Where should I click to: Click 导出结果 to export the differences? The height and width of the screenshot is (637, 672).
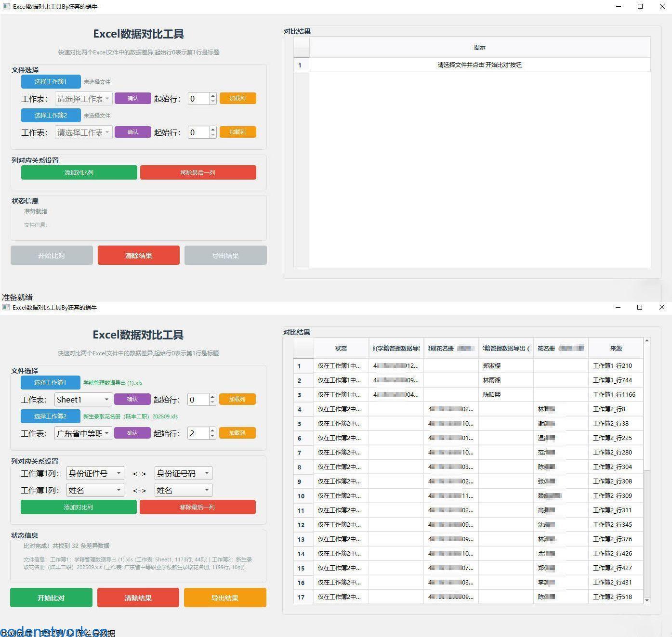pos(225,598)
